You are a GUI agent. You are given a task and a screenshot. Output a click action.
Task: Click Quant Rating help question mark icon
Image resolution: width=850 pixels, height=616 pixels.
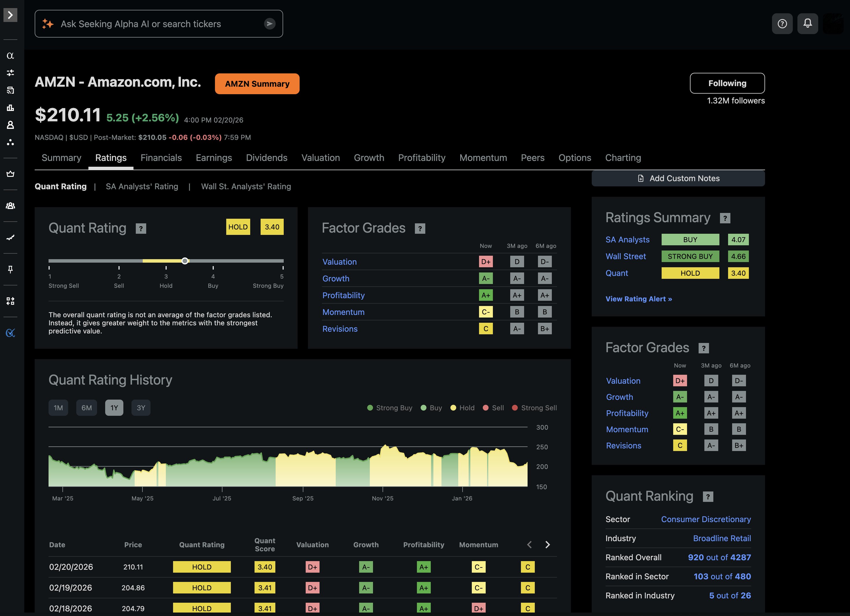tap(140, 229)
